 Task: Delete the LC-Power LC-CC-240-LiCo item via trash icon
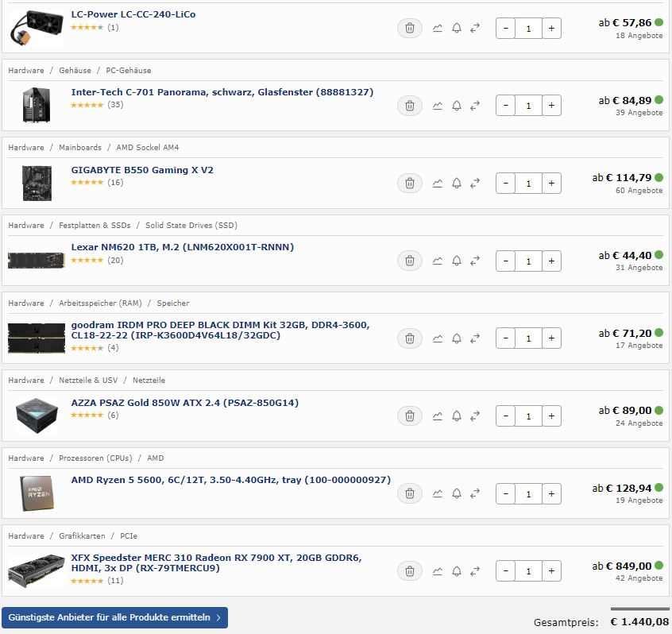(x=410, y=29)
